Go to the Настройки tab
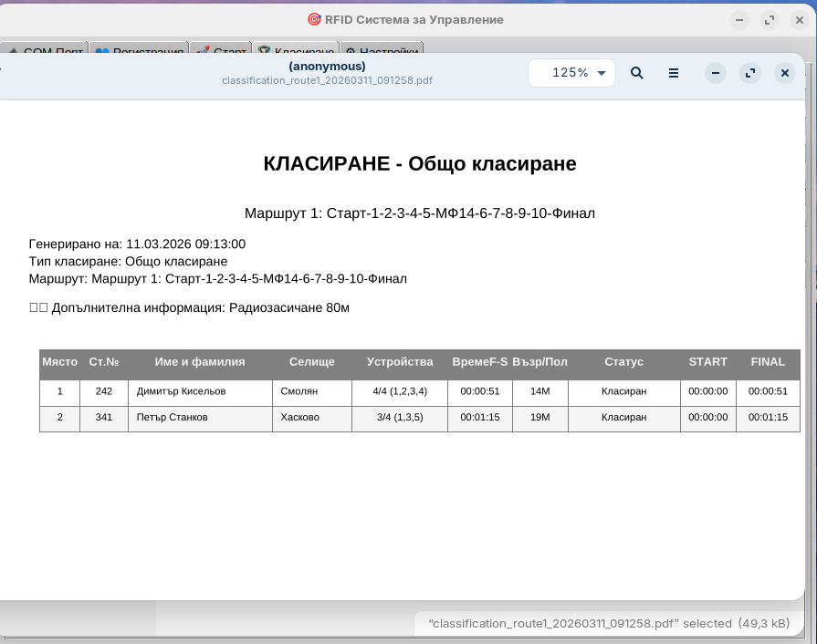 point(382,51)
